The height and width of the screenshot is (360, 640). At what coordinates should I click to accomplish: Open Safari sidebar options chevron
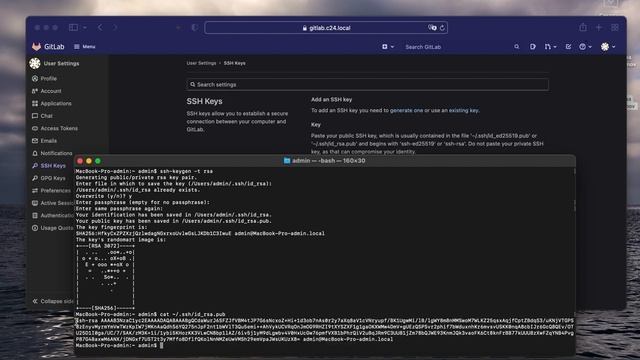coord(85,27)
